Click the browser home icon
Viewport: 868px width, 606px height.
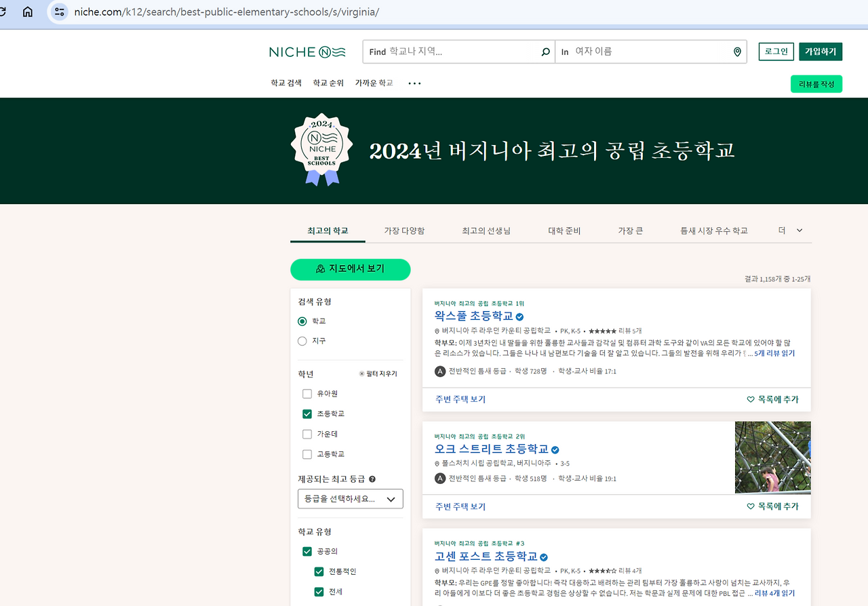[x=28, y=12]
